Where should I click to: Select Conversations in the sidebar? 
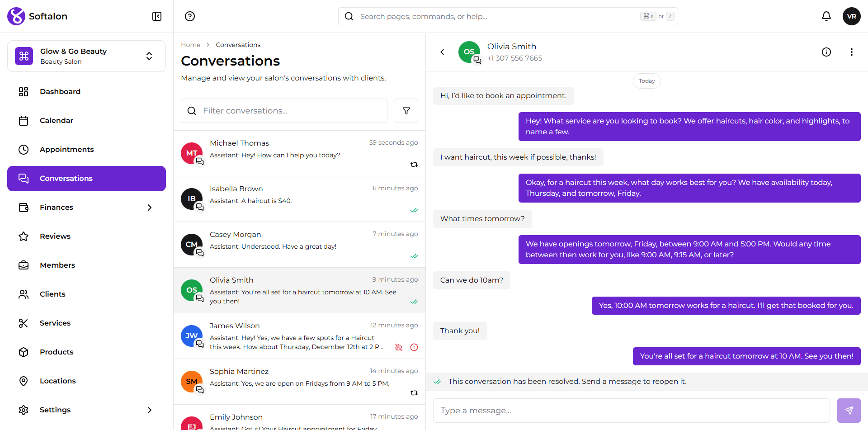(x=86, y=179)
